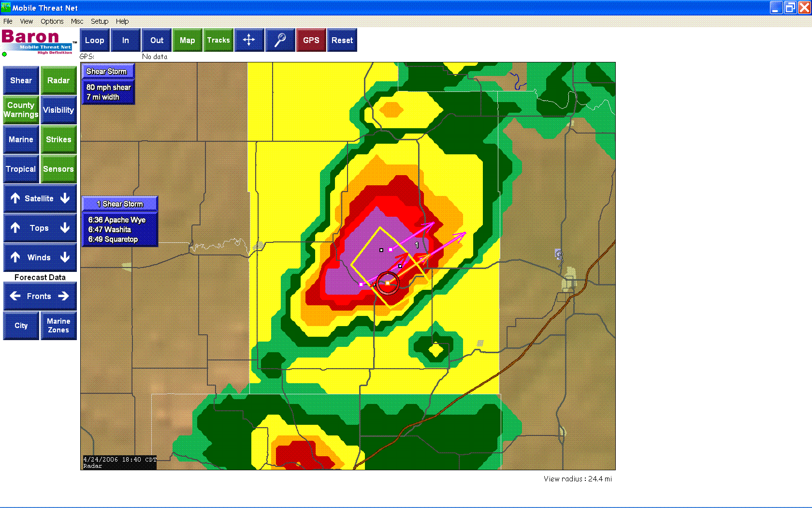Click the circled shear marker on map
This screenshot has height=508, width=812.
[388, 283]
